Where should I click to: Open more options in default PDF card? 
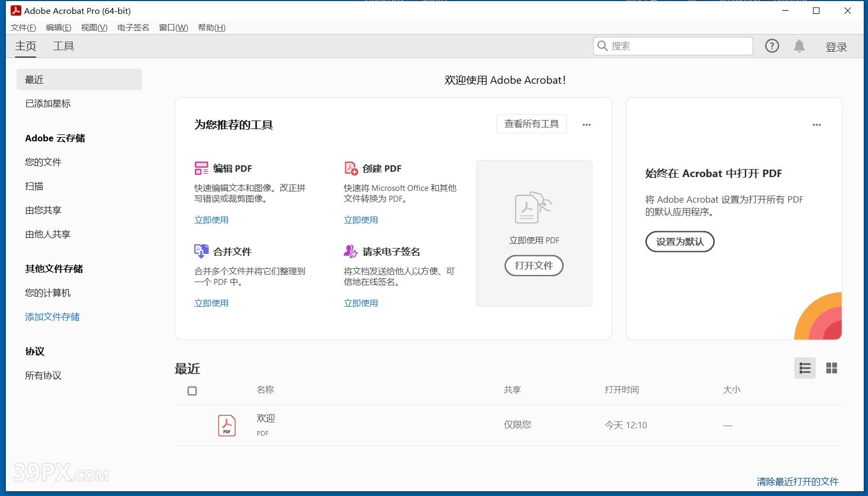[817, 125]
